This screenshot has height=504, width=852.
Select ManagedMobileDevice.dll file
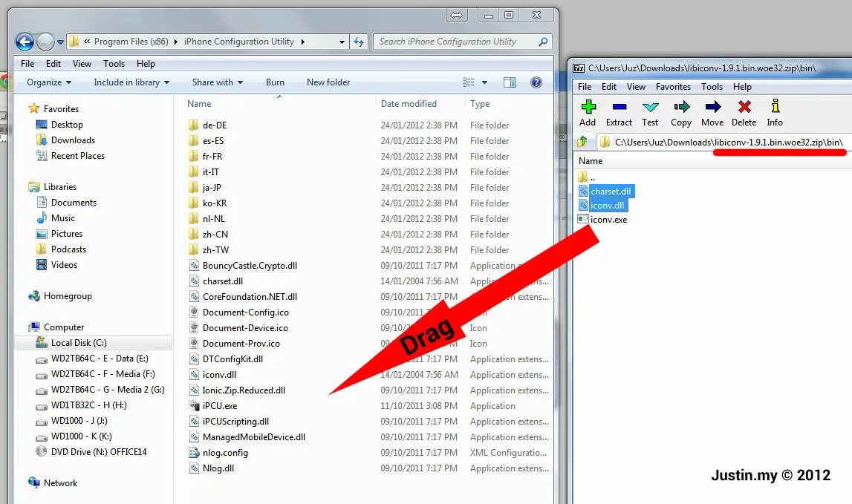[x=254, y=436]
